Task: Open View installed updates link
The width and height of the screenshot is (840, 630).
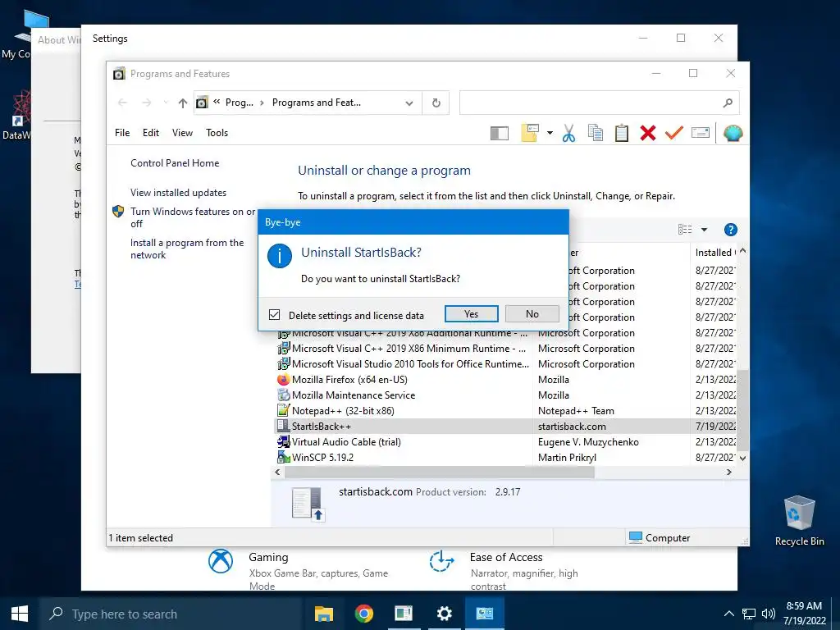Action: 178,192
